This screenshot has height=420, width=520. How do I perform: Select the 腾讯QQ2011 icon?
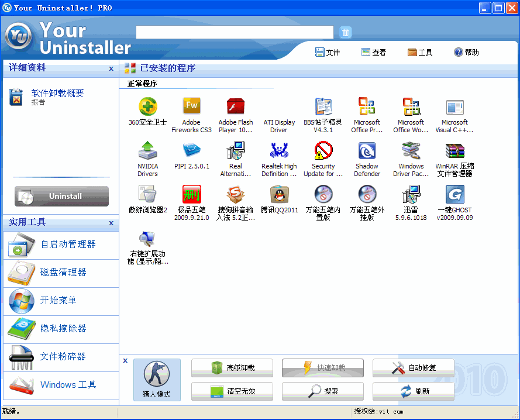[279, 194]
